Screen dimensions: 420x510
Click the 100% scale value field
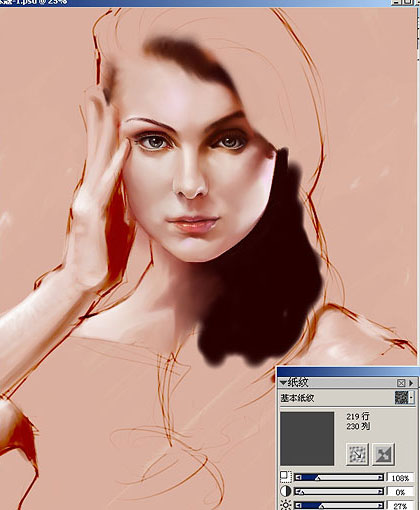click(x=400, y=478)
